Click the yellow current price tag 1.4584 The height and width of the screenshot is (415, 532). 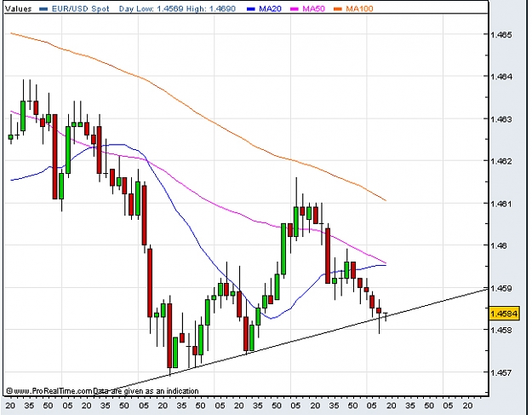point(504,314)
